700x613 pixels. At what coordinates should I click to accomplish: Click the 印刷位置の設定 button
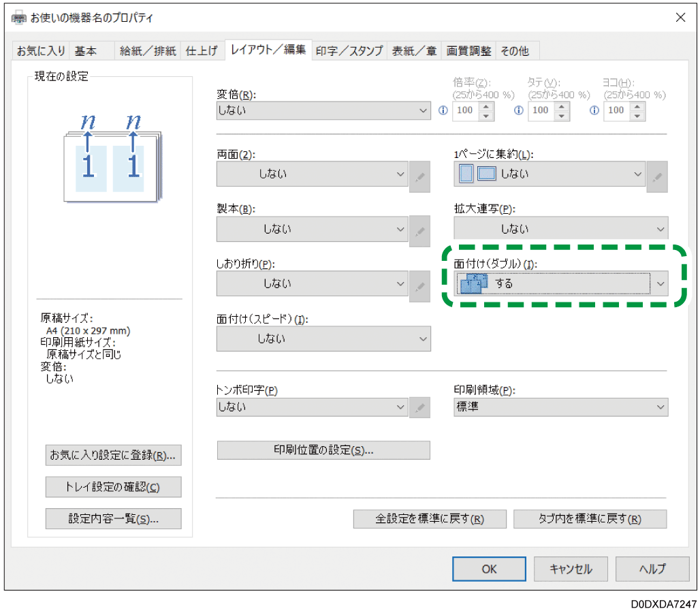(323, 450)
